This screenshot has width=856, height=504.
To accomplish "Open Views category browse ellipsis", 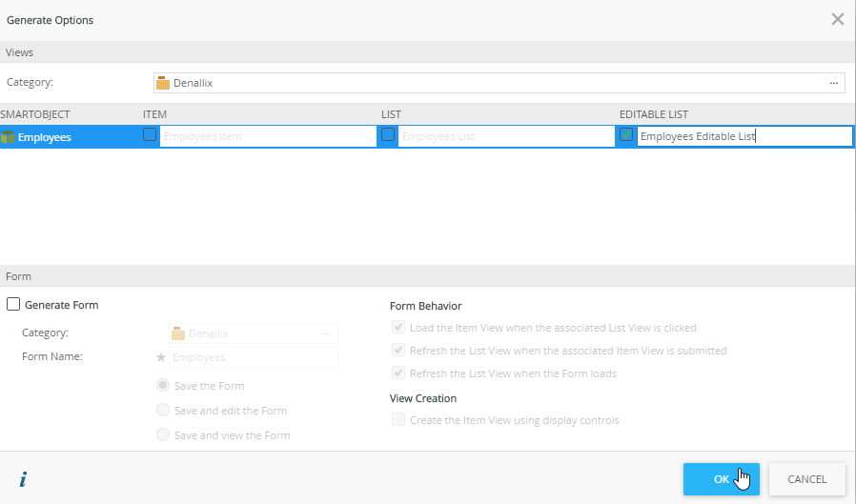I will tap(834, 83).
